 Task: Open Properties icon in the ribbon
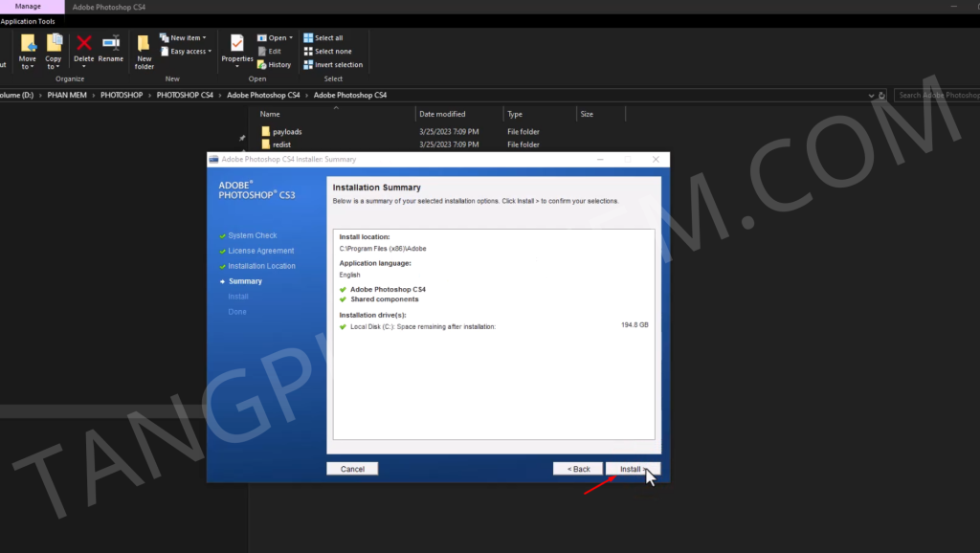pyautogui.click(x=237, y=48)
